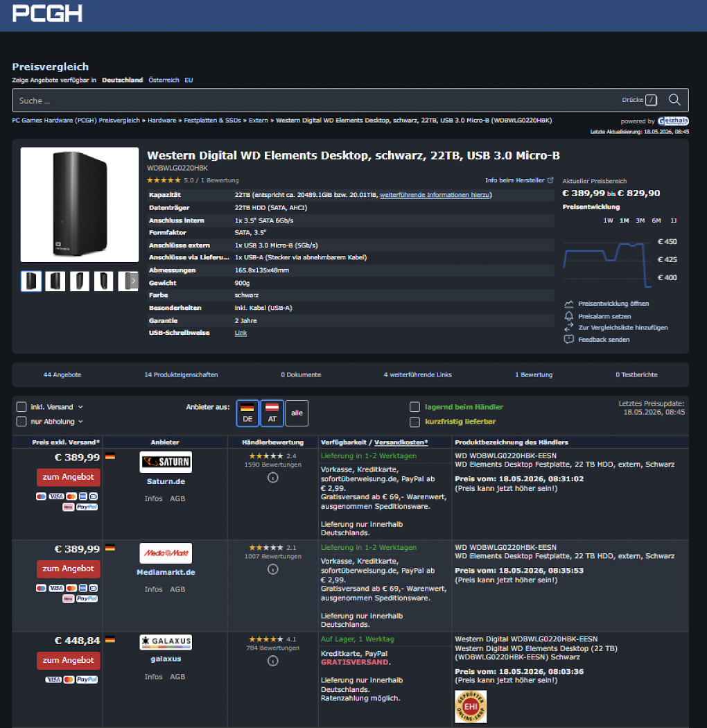
Task: Click the Galaxus shop logo
Action: point(166,641)
